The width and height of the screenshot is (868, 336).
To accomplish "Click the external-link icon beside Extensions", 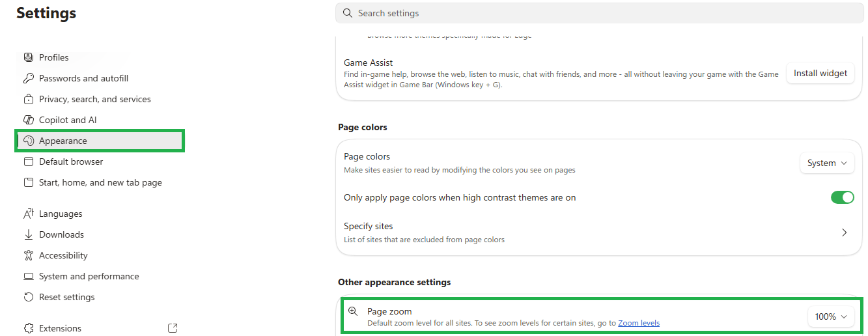I will click(x=173, y=328).
